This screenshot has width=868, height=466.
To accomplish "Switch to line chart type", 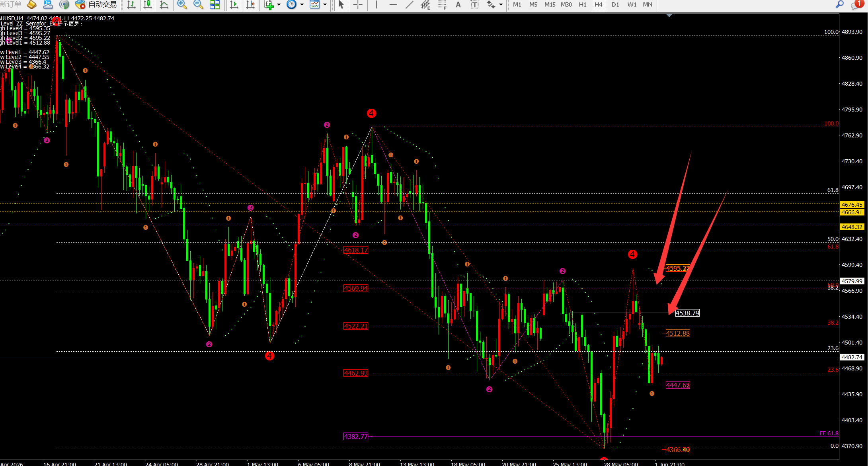I will 164,5.
